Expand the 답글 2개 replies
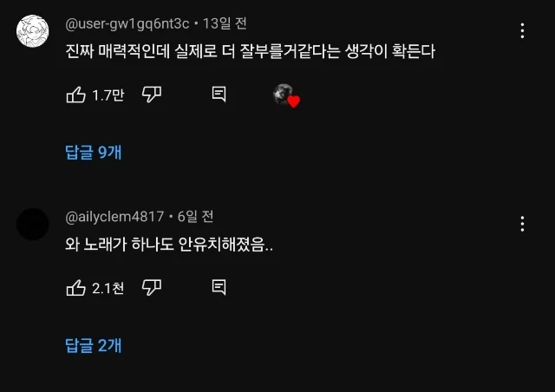The width and height of the screenshot is (555, 392). tap(94, 345)
